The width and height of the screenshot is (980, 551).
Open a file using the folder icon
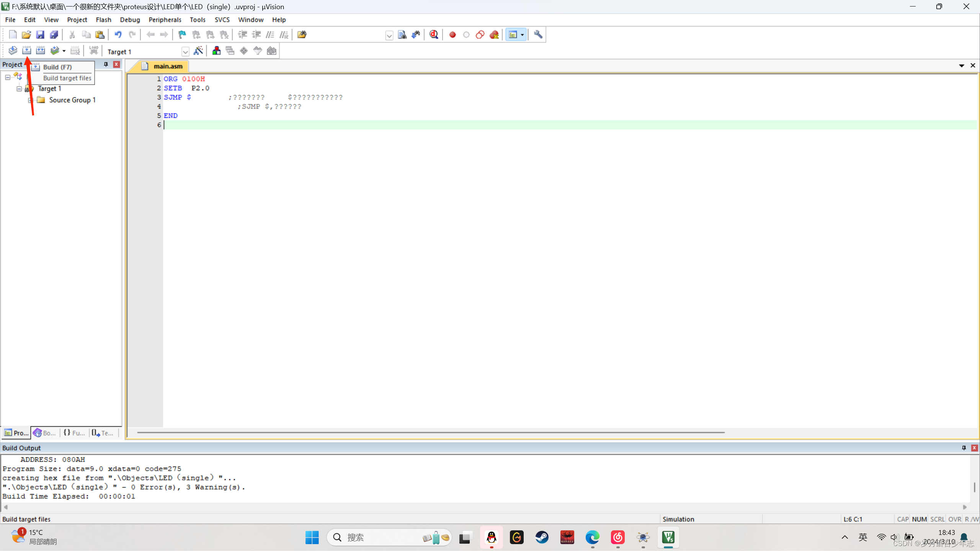tap(26, 35)
